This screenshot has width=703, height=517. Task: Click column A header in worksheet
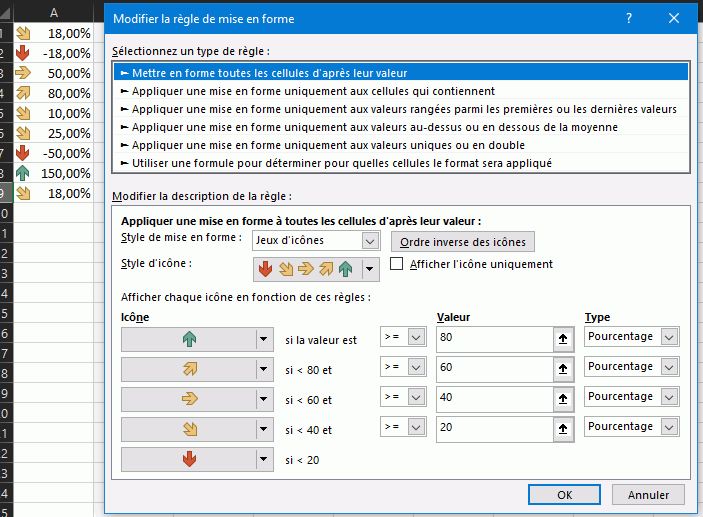pyautogui.click(x=53, y=13)
